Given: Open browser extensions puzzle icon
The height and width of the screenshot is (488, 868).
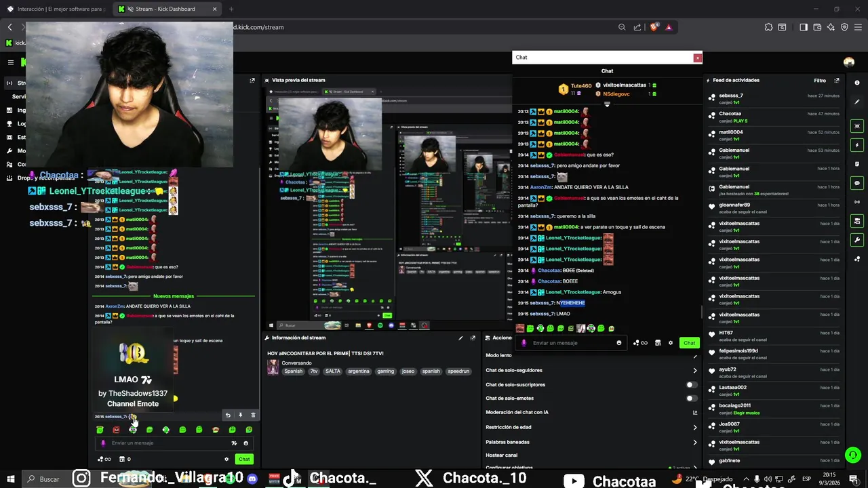Looking at the screenshot, I should tap(768, 27).
